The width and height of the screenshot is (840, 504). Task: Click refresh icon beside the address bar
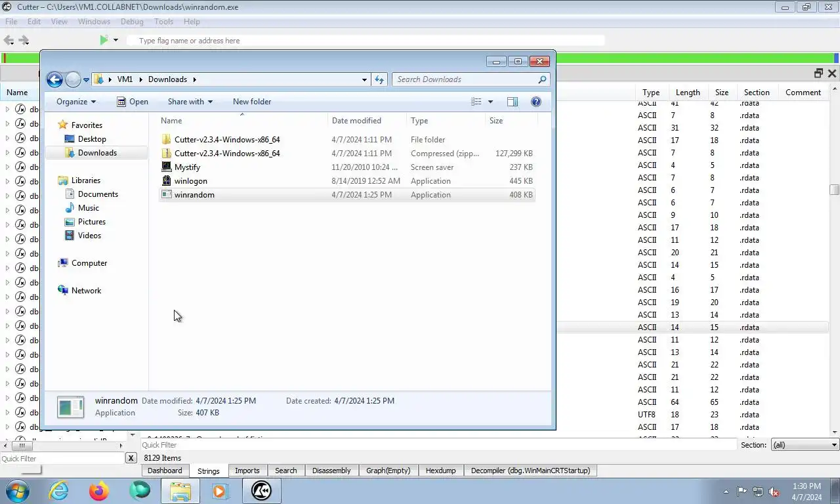tap(379, 79)
